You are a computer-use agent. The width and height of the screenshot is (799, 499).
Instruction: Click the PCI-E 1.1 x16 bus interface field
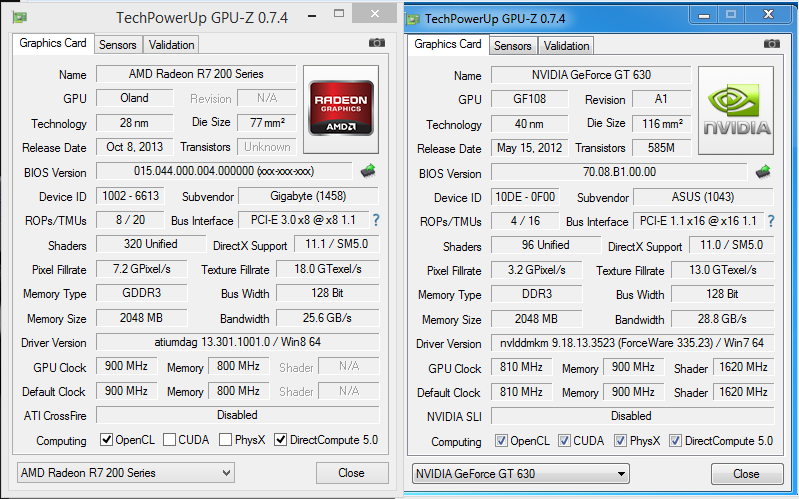(698, 221)
